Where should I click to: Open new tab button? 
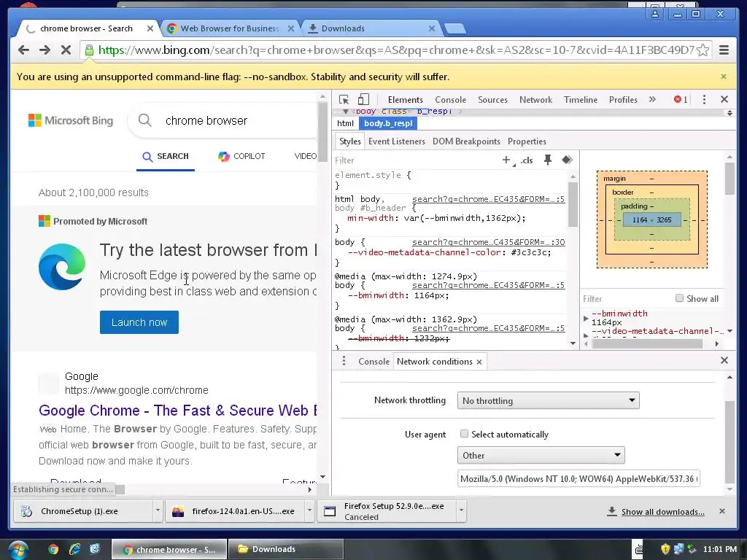click(455, 28)
